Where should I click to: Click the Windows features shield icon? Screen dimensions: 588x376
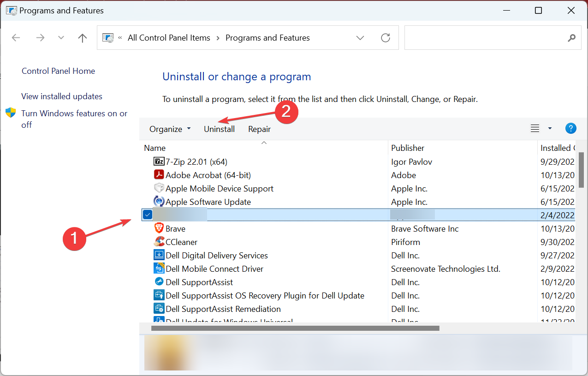coord(11,113)
